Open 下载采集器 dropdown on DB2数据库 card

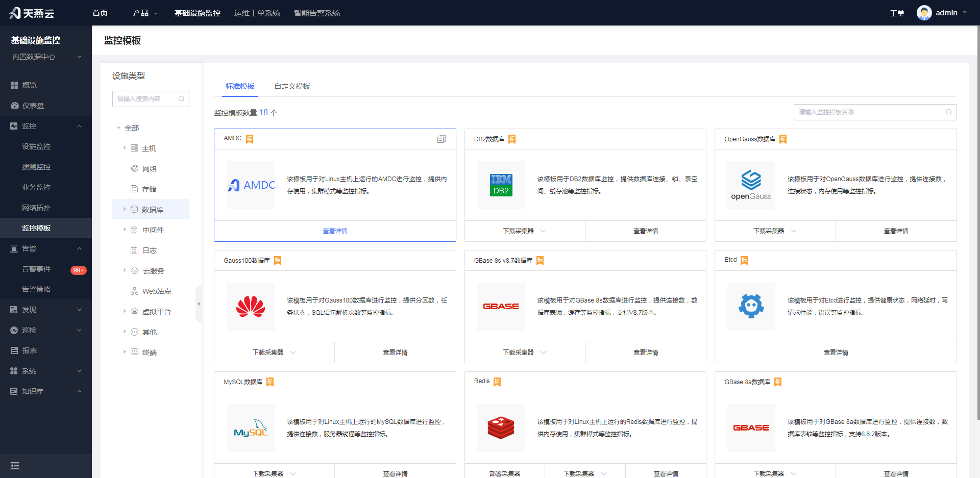[525, 231]
